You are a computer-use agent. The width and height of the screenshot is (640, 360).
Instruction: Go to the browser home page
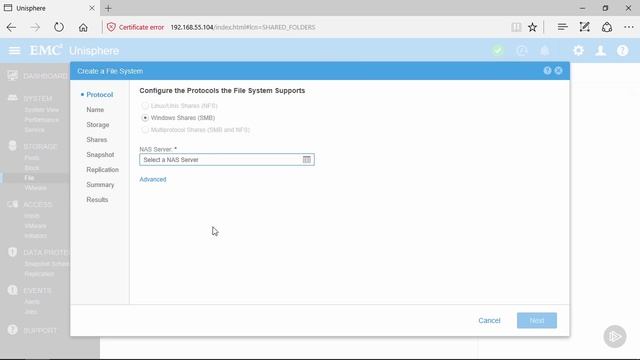pyautogui.click(x=83, y=27)
